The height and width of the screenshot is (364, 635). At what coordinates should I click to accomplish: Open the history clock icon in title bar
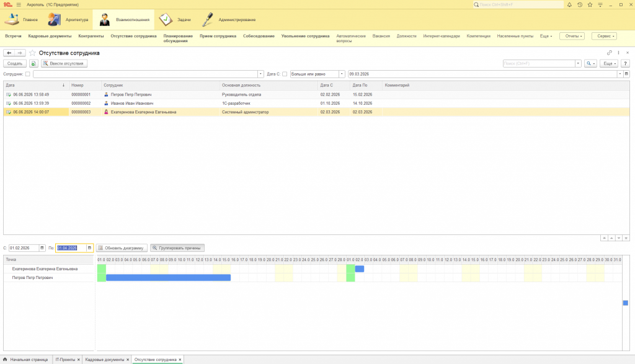point(580,5)
